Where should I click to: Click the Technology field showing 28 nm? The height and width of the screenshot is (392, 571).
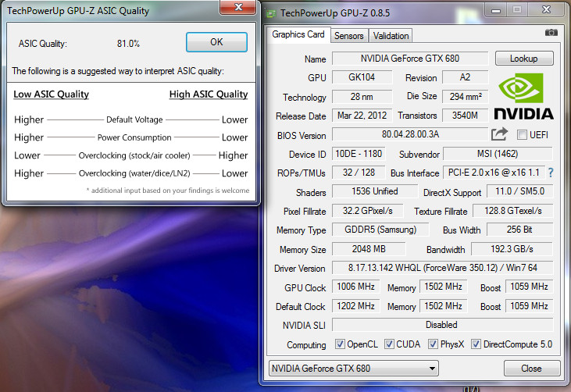[362, 97]
